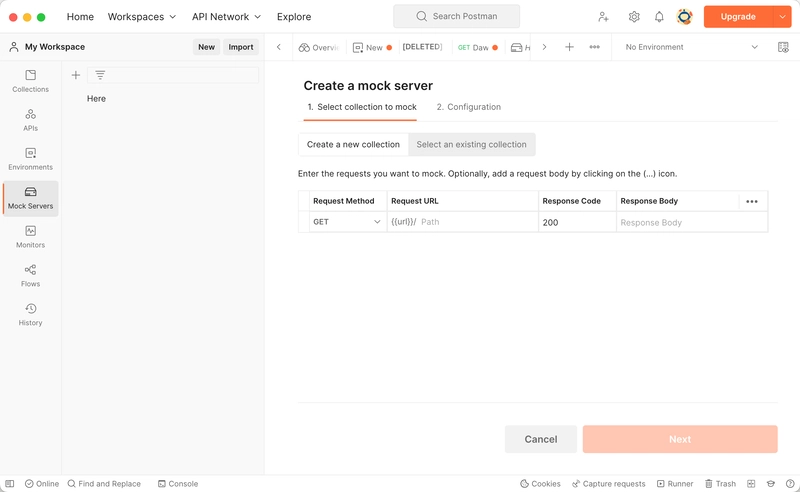Toggle the sidebar icon in status bar

(10, 484)
